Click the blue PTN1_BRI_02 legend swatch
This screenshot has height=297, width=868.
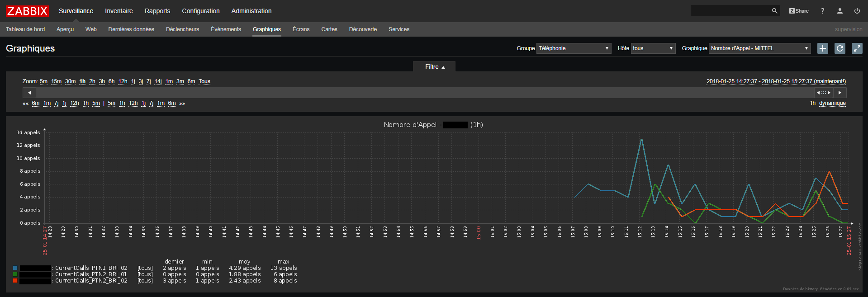click(15, 268)
